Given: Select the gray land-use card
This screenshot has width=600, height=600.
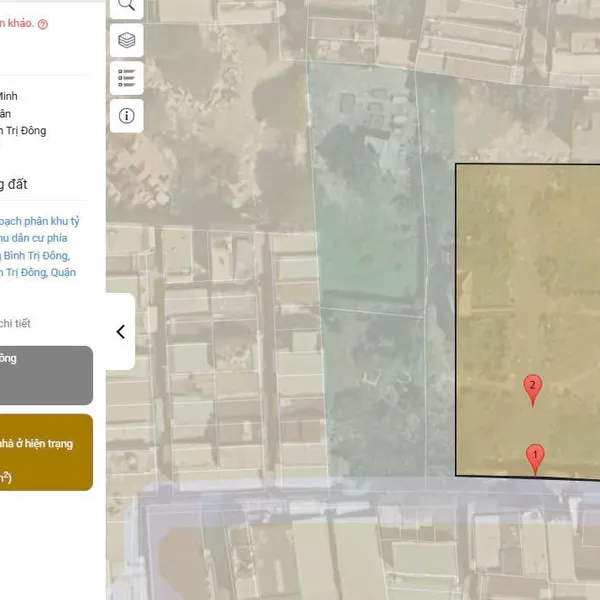Looking at the screenshot, I should 45,375.
